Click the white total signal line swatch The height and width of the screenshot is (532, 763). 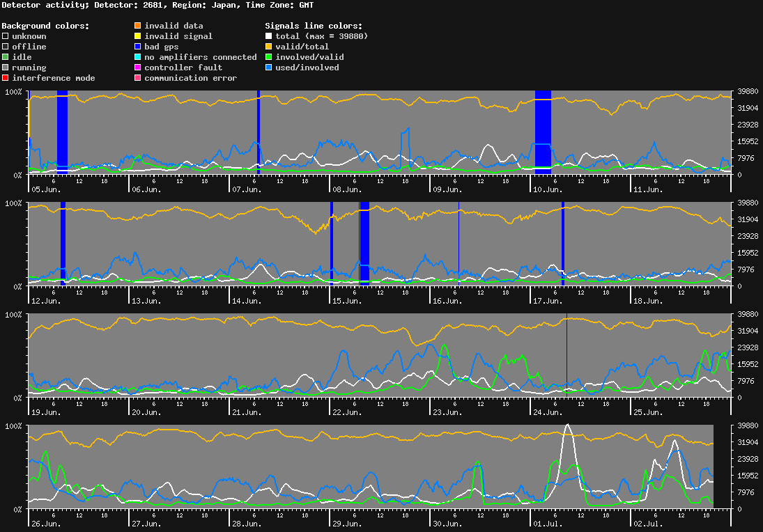pos(268,36)
